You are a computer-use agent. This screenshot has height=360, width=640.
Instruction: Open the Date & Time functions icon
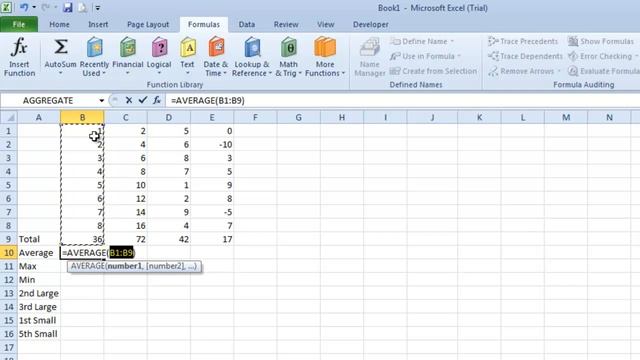[x=216, y=48]
